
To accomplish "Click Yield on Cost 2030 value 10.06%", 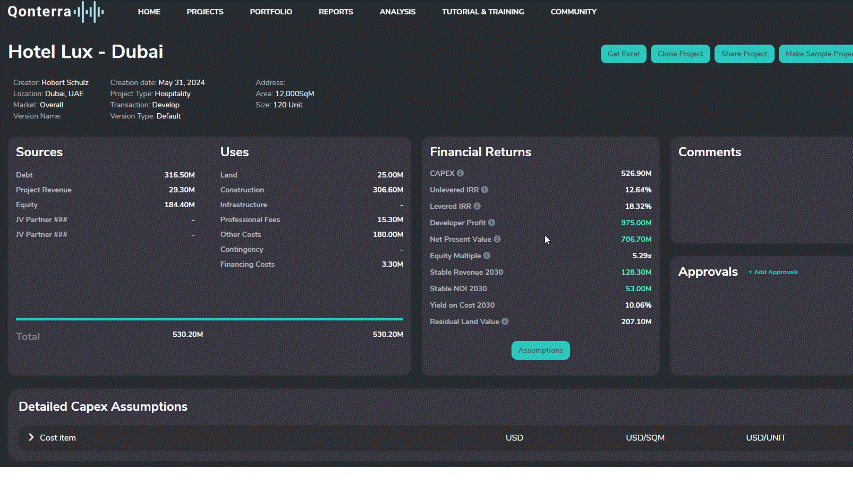I will pyautogui.click(x=638, y=305).
